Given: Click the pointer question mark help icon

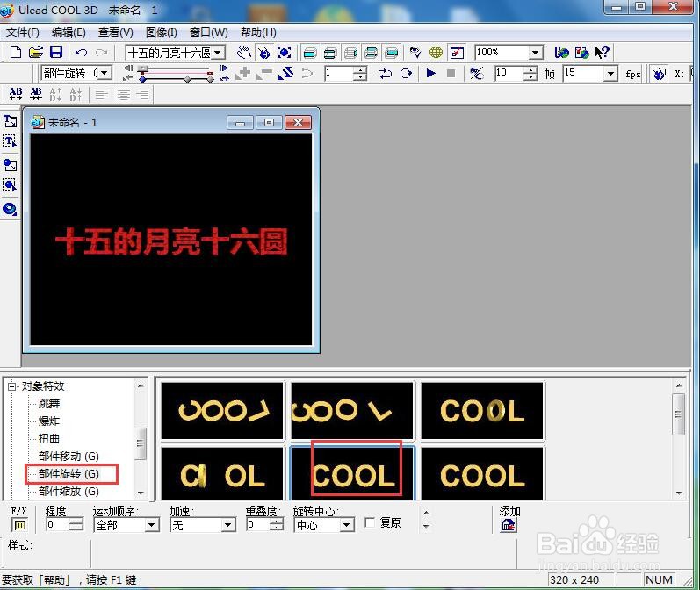Looking at the screenshot, I should [x=602, y=53].
